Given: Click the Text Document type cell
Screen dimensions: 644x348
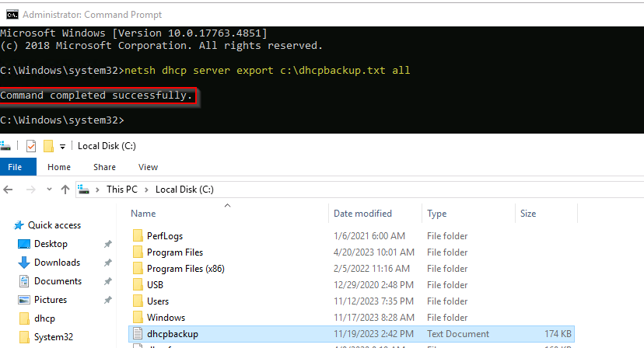Looking at the screenshot, I should coord(458,334).
